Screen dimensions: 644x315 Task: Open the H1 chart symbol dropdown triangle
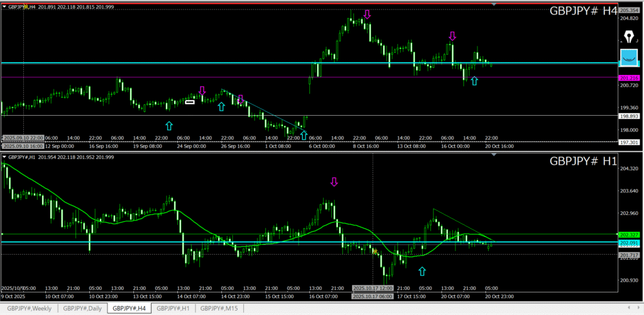pyautogui.click(x=4, y=157)
